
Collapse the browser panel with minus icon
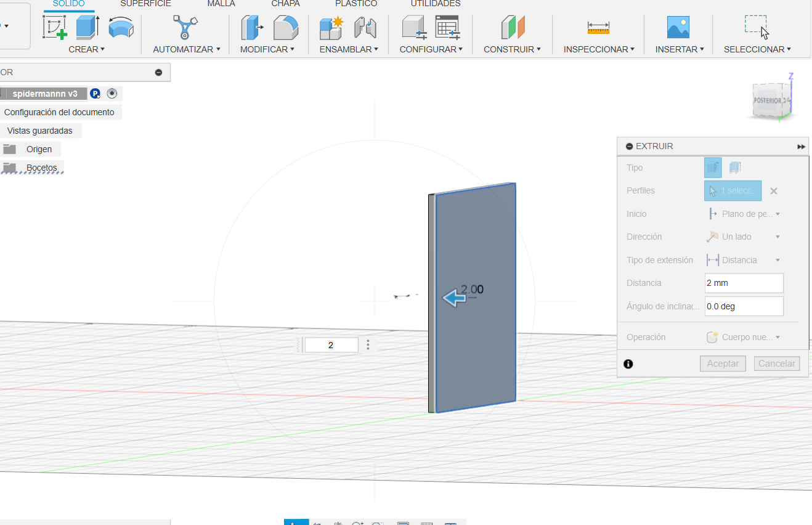coord(158,73)
